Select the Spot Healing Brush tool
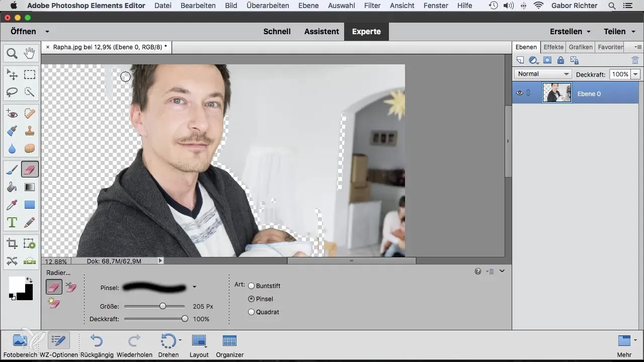The width and height of the screenshot is (644, 362). pos(30,114)
